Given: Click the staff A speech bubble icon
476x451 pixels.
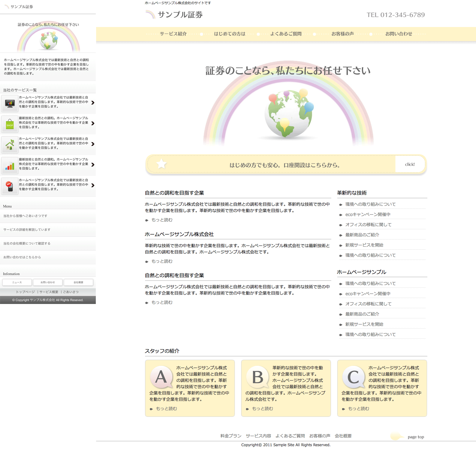Looking at the screenshot, I should [x=161, y=377].
